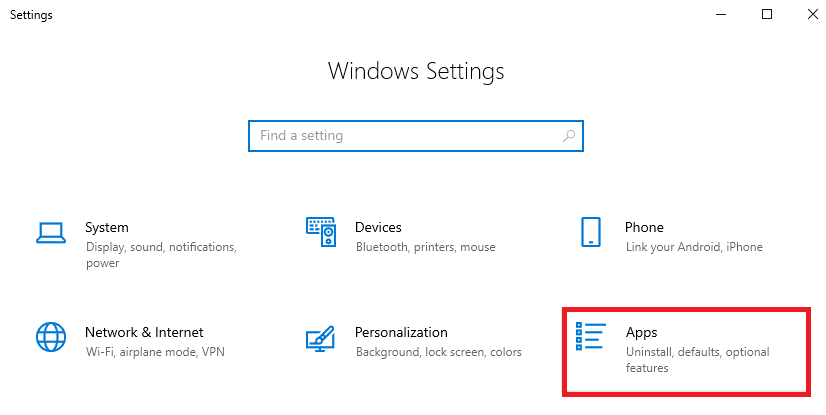Viewport: 826px width, 415px height.
Task: Click 'Link your Android, iPhone' description
Action: point(694,247)
